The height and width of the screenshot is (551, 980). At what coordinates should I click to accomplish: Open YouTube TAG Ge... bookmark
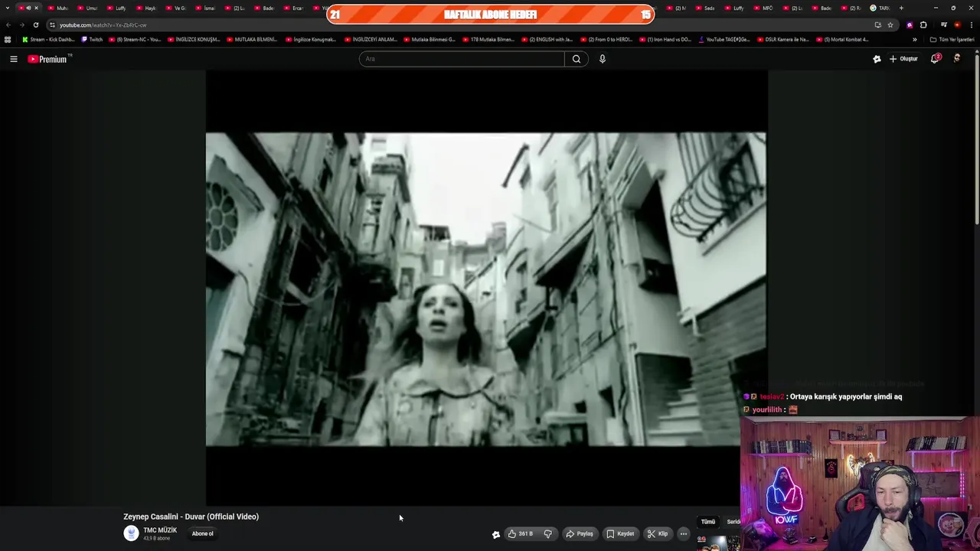(724, 40)
